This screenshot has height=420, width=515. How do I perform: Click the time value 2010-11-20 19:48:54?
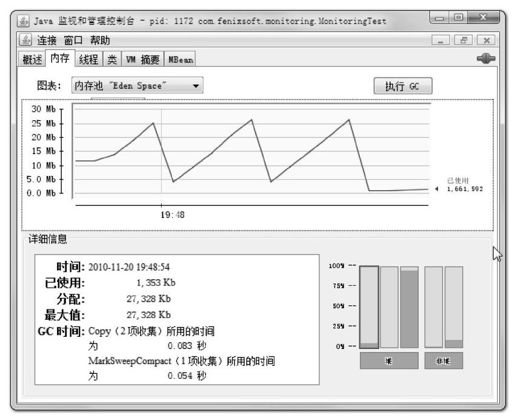click(x=129, y=267)
